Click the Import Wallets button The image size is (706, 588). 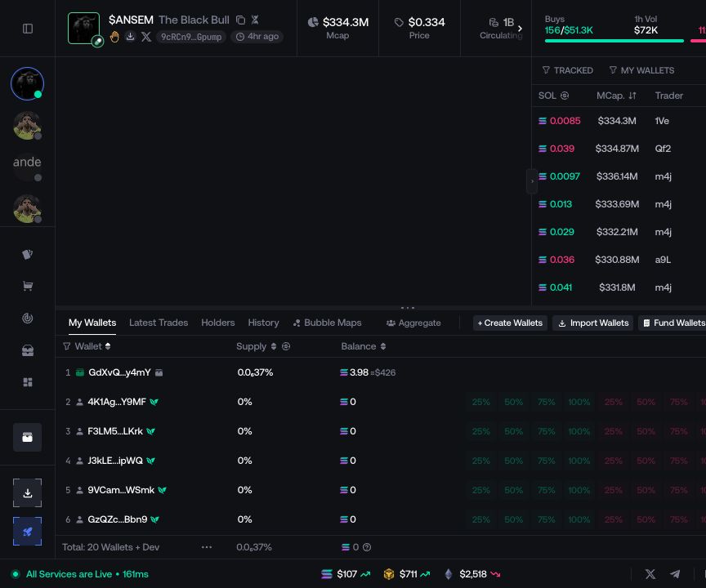(x=593, y=323)
